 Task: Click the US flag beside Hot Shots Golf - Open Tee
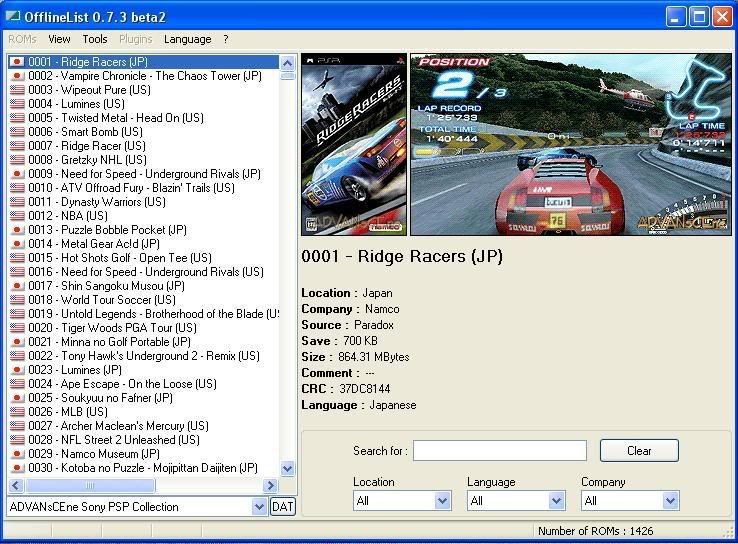click(17, 257)
